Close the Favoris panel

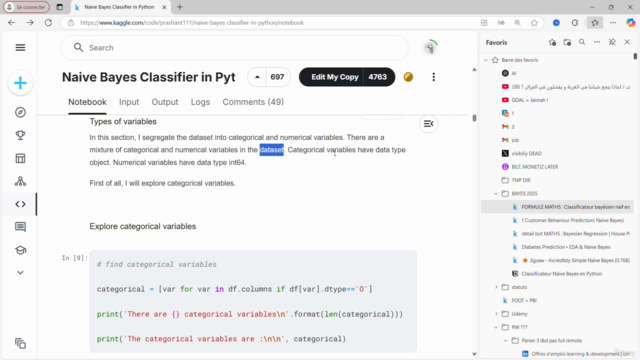tap(627, 42)
